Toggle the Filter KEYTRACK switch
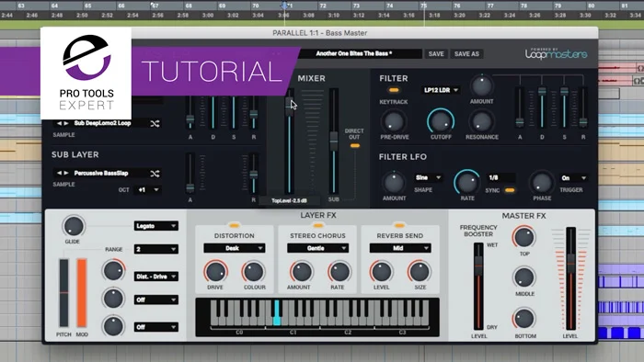 pos(394,90)
